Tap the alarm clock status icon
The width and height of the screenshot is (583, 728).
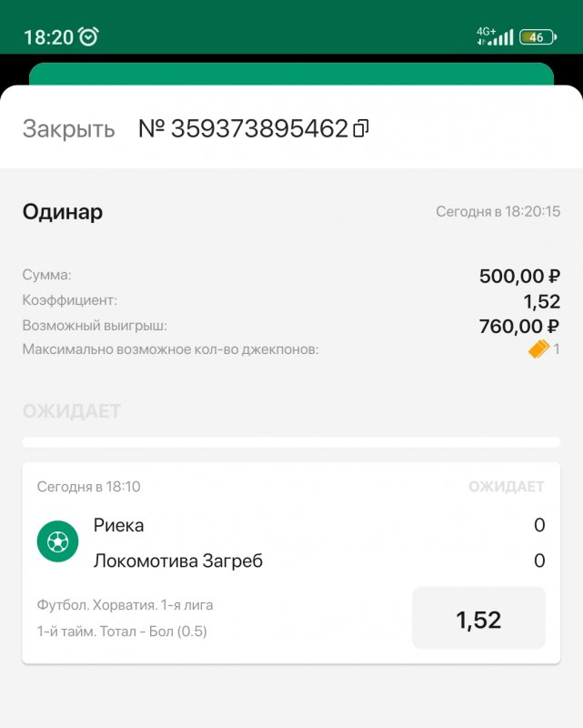[x=88, y=36]
